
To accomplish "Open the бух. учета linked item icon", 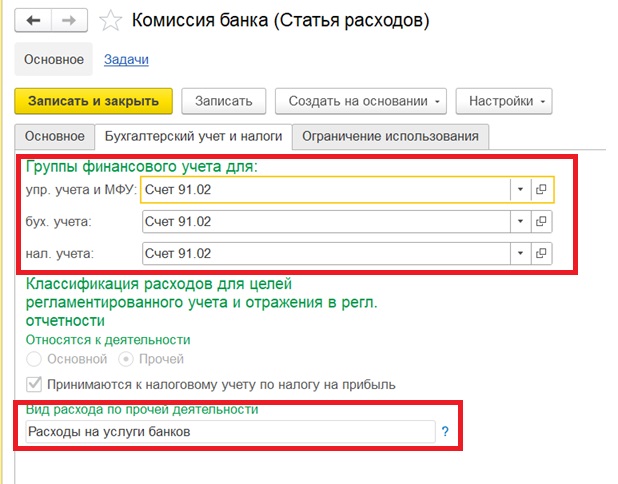I will [541, 221].
